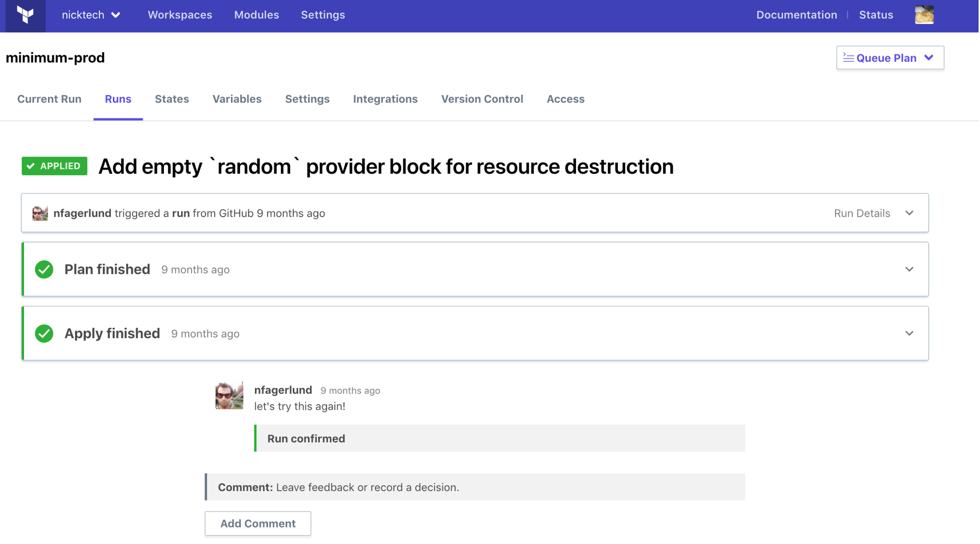Click the Terraform logo icon
This screenshot has width=980, height=544.
click(x=25, y=15)
